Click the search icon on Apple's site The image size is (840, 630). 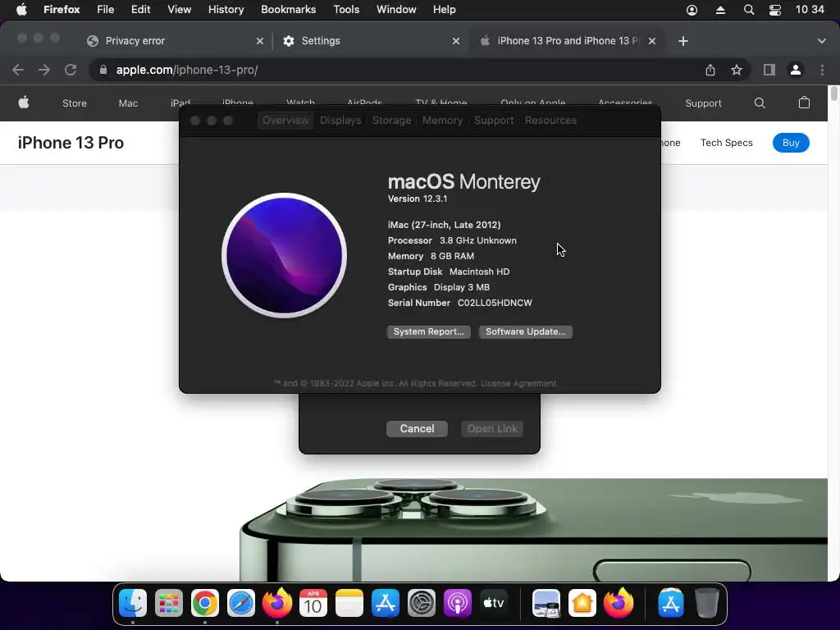tap(760, 103)
